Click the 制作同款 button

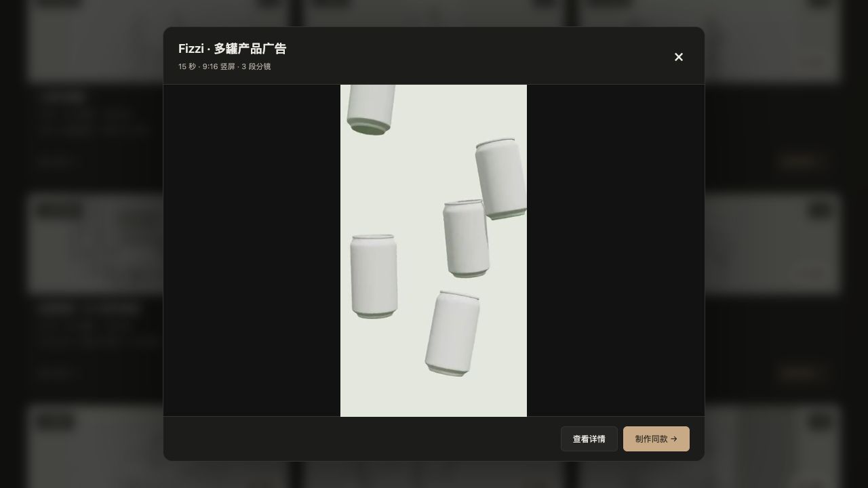[656, 439]
